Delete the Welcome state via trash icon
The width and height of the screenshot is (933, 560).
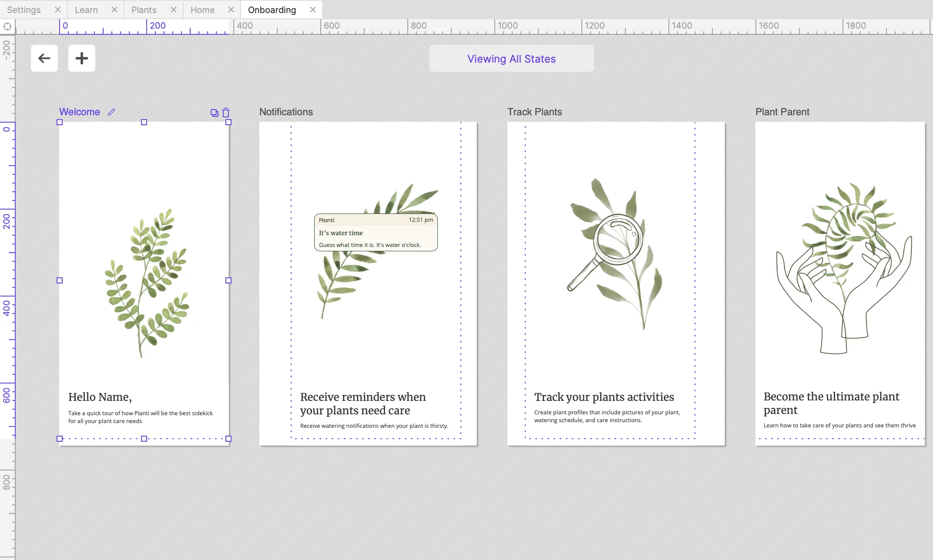(226, 113)
